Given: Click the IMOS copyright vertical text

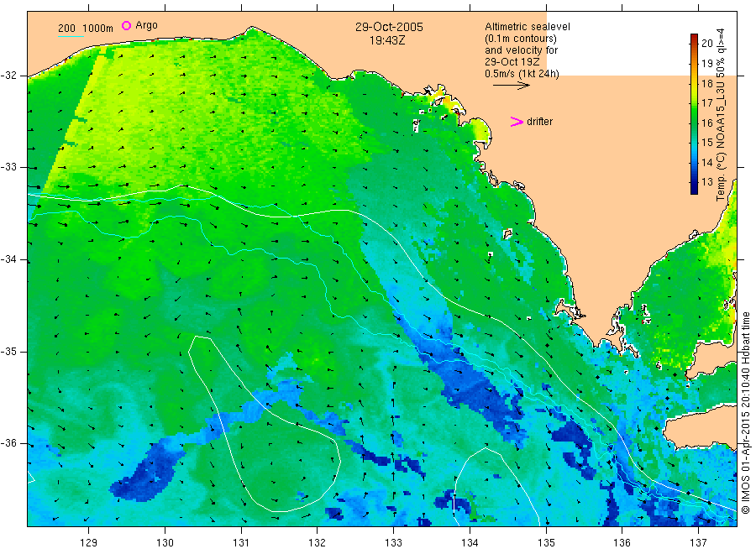Looking at the screenshot, I should tap(745, 412).
